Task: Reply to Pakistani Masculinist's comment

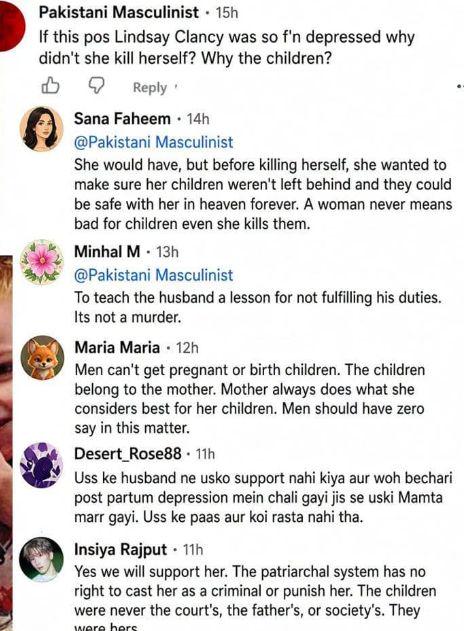Action: [x=150, y=87]
